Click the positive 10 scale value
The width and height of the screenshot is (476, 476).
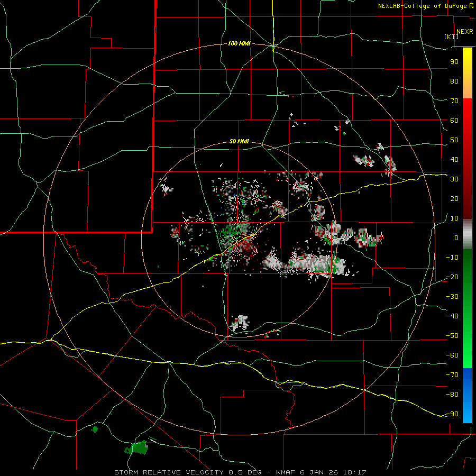[454, 218]
